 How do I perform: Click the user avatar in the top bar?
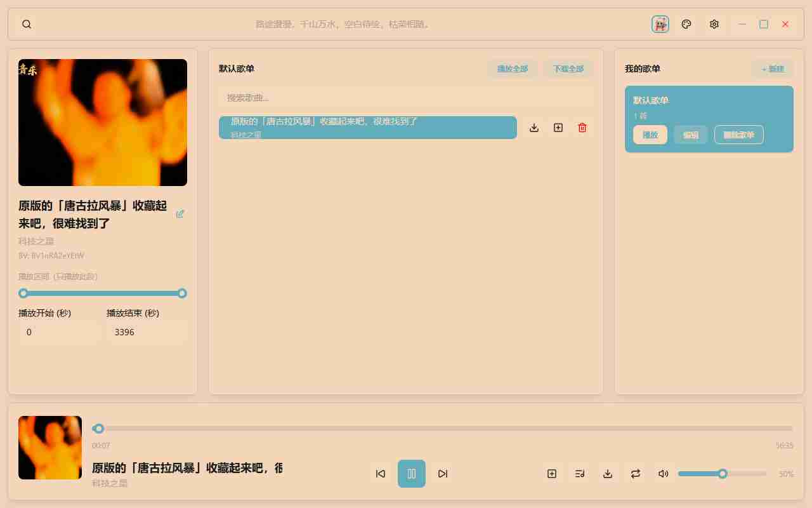[x=660, y=24]
